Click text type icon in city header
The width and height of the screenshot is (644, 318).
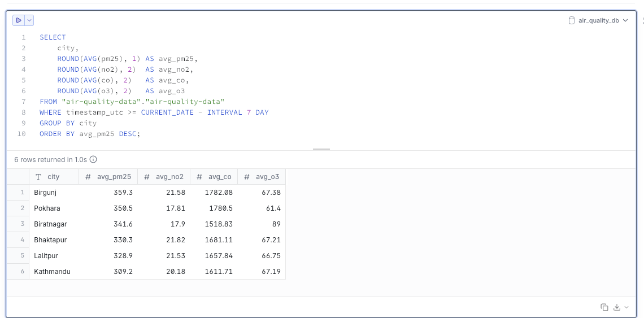[38, 177]
